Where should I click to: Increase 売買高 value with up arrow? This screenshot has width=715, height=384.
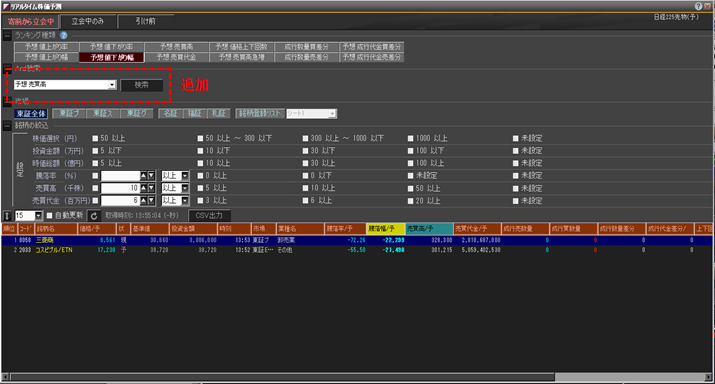tap(144, 188)
